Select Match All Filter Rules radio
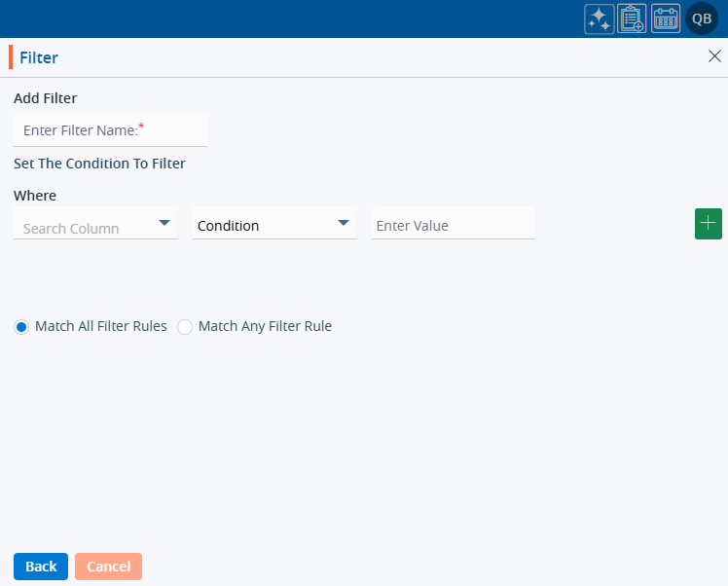728x586 pixels. [21, 327]
